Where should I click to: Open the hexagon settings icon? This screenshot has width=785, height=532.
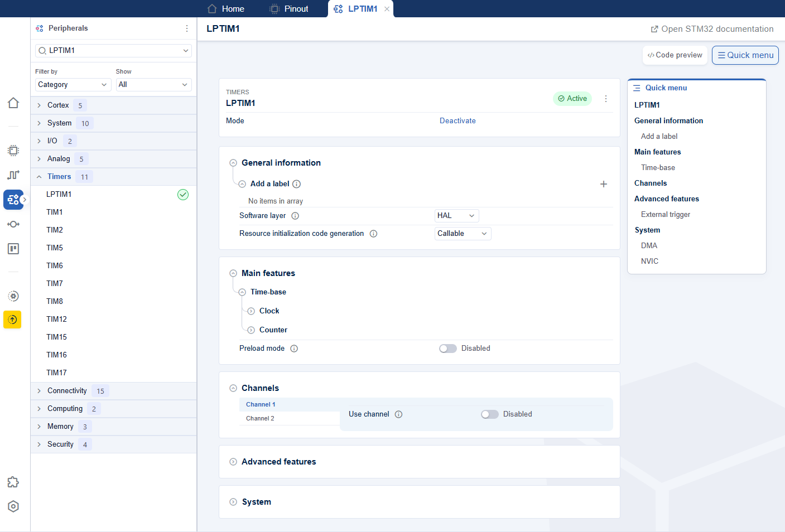[13, 506]
